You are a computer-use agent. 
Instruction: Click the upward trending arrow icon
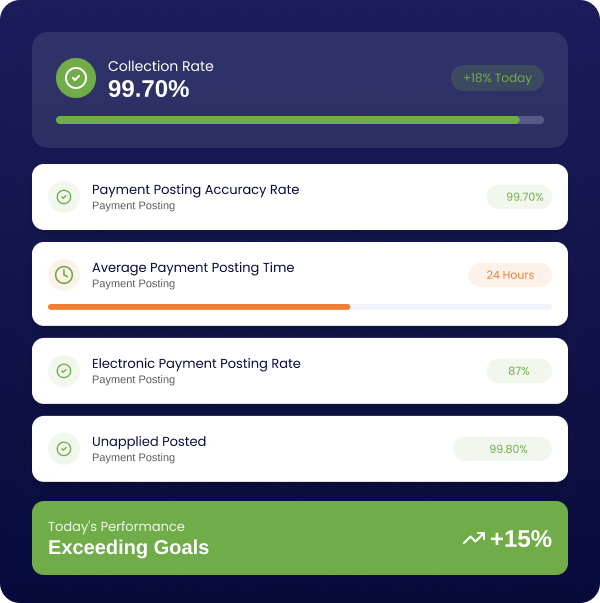[473, 539]
